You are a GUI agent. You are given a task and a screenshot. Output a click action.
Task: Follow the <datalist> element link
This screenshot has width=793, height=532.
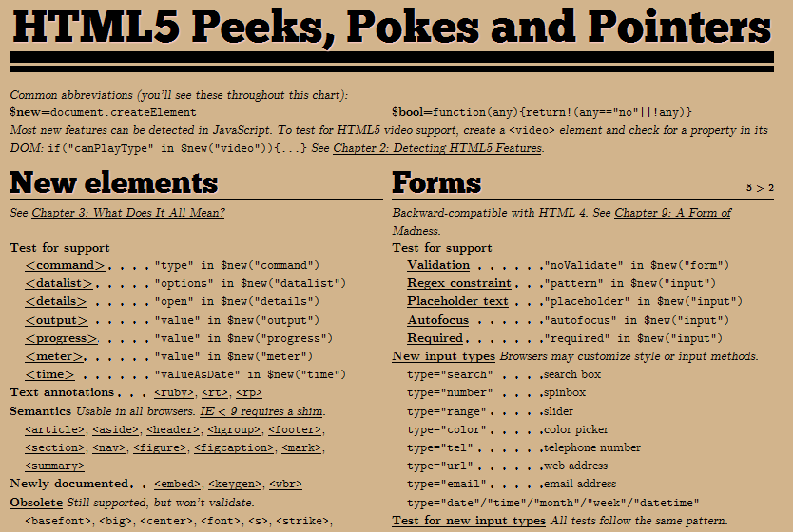59,283
